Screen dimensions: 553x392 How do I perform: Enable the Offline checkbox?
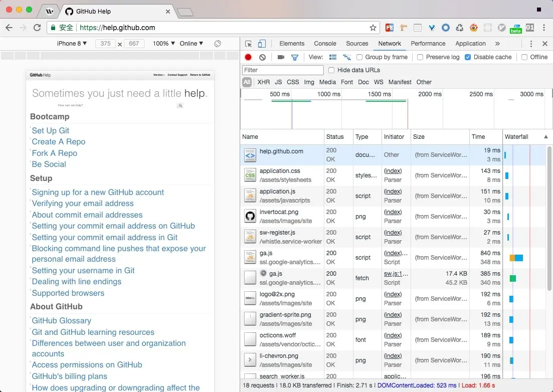(x=524, y=57)
